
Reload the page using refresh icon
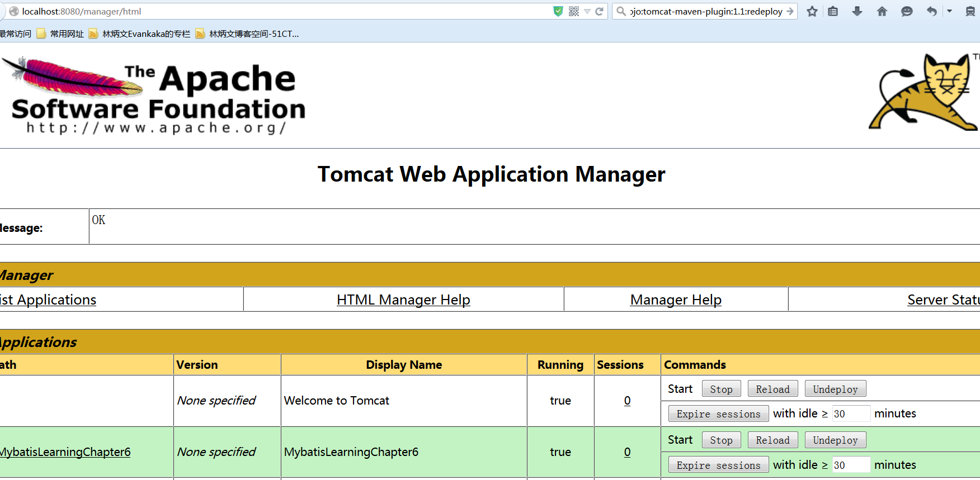[599, 11]
